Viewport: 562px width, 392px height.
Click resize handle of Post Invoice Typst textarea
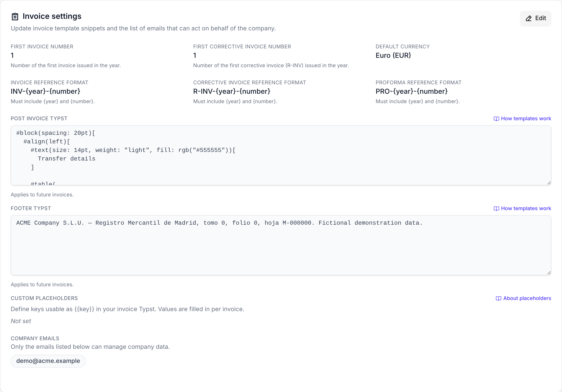[x=549, y=183]
